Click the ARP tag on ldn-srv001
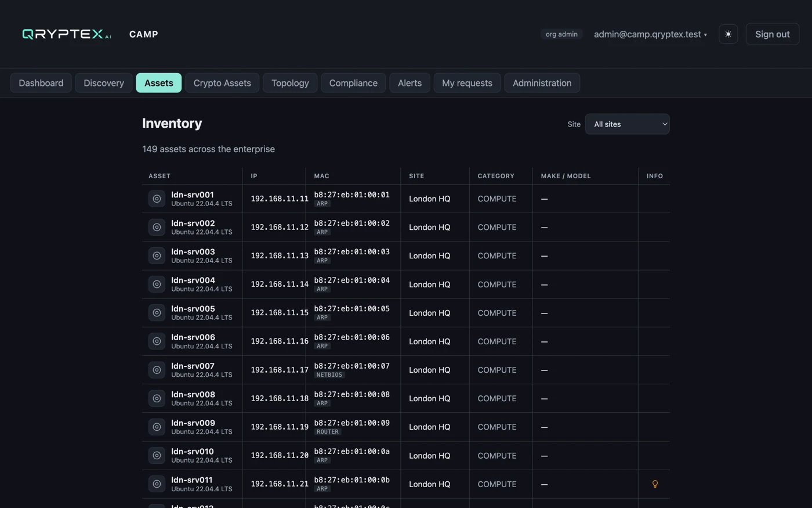 [322, 204]
